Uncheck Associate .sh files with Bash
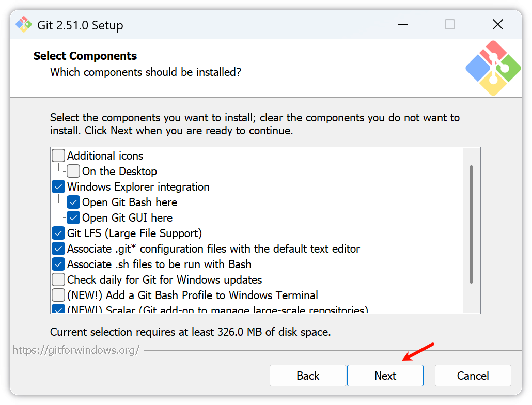Image resolution: width=532 pixels, height=405 pixels. coord(59,264)
